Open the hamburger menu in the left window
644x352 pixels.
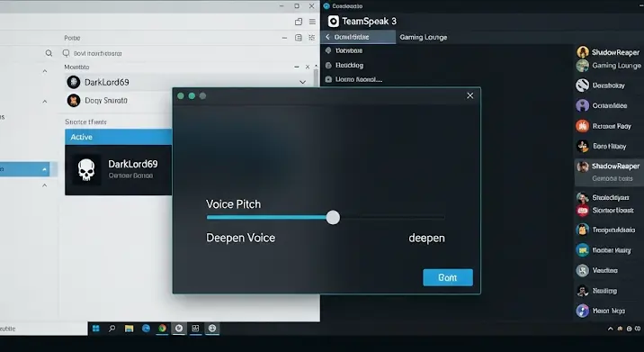point(312,22)
